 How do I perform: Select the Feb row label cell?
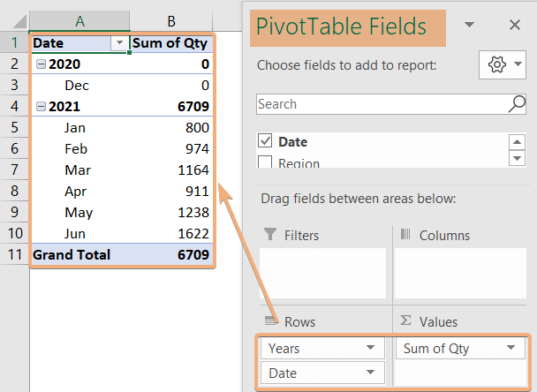[x=80, y=149]
